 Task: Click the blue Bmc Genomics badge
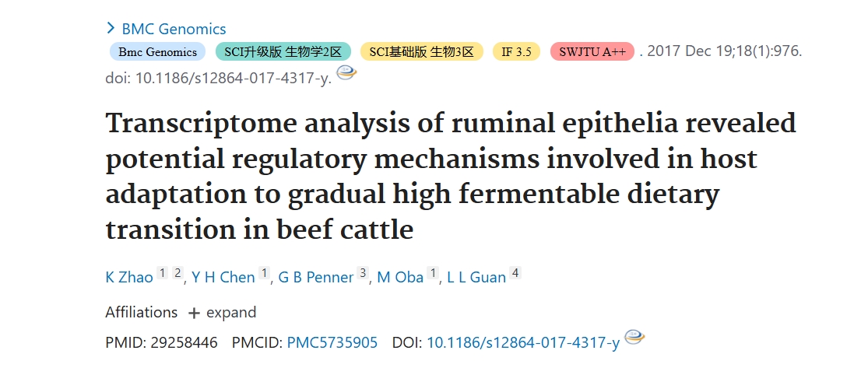click(x=158, y=51)
